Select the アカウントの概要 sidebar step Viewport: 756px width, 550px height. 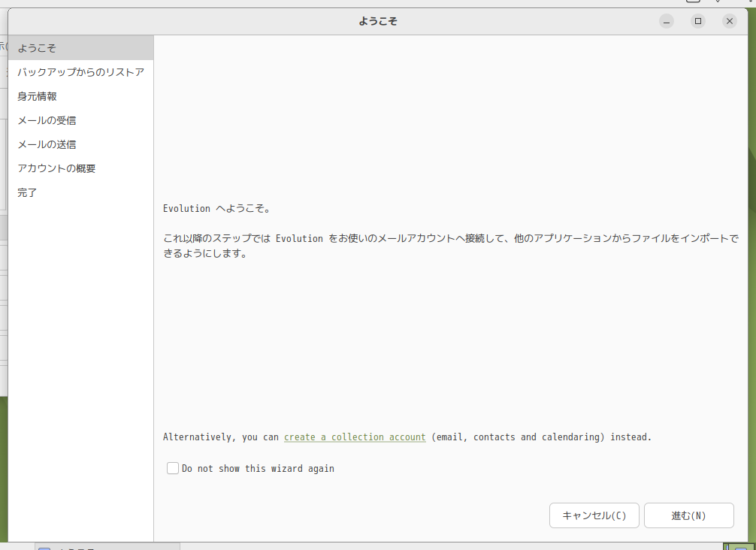pos(81,168)
